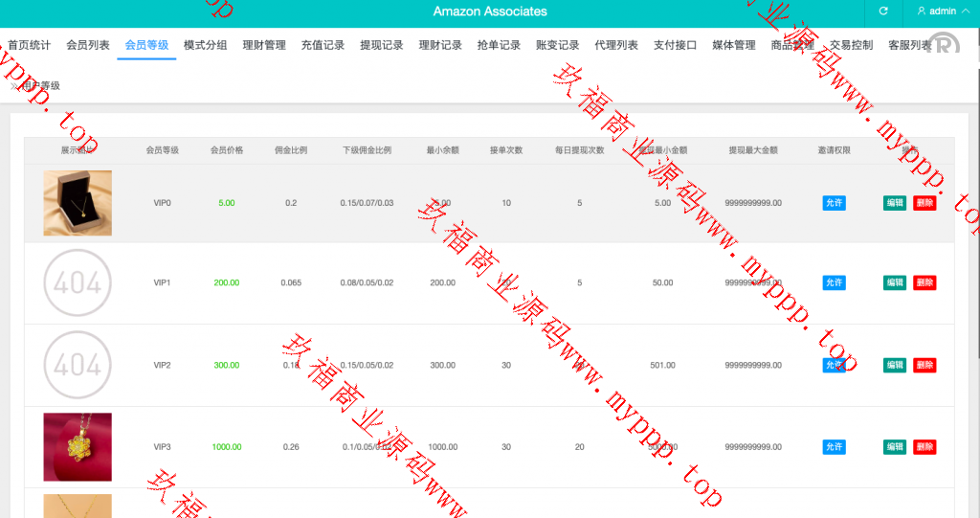Screen dimensions: 980x518
Task: Open the VIP3 gold flower thumbnail
Action: (78, 447)
